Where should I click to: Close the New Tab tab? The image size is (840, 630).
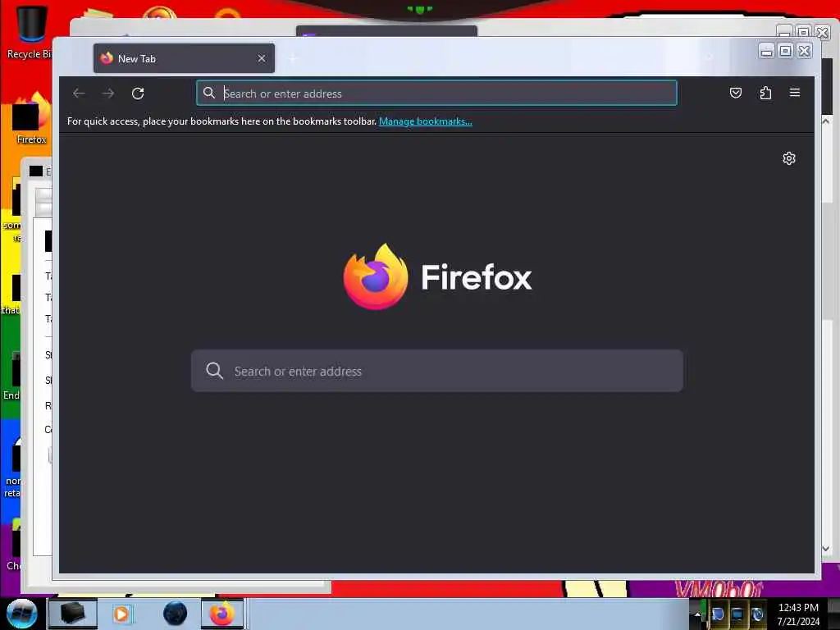tap(262, 58)
